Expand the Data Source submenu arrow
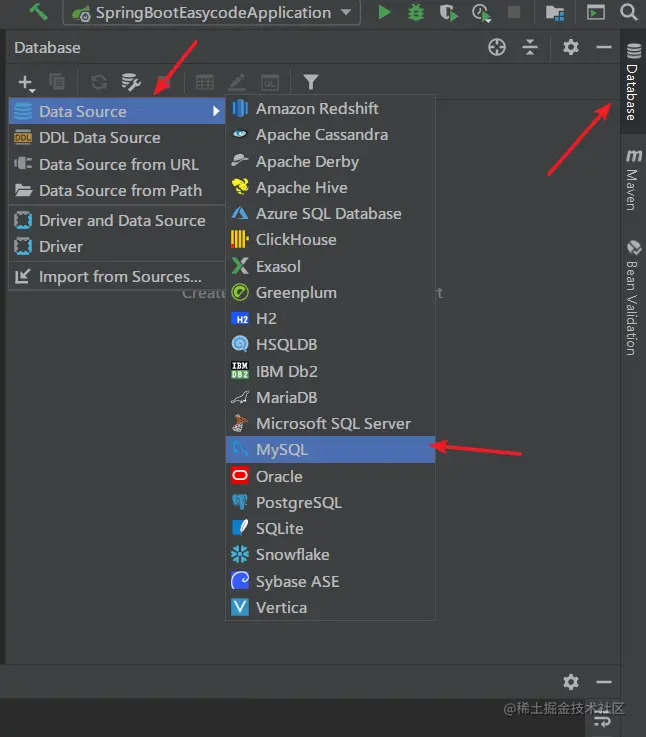Image resolution: width=646 pixels, height=737 pixels. coord(216,111)
